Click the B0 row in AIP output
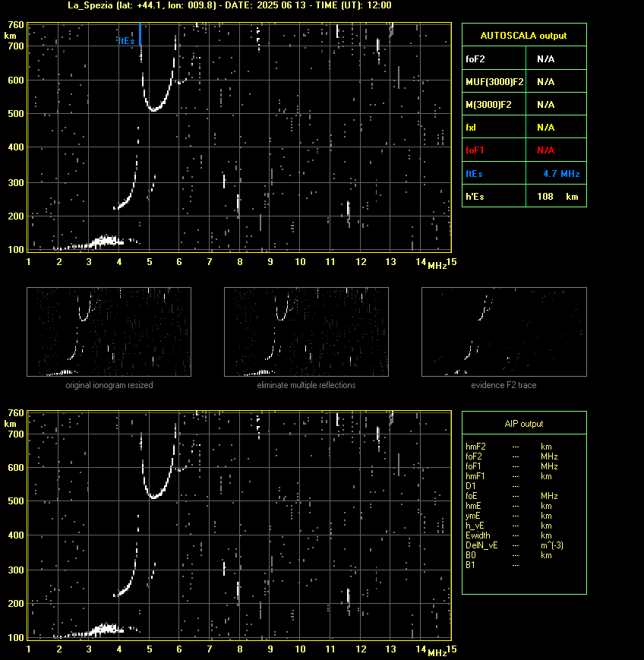This screenshot has width=644, height=660. [x=509, y=555]
